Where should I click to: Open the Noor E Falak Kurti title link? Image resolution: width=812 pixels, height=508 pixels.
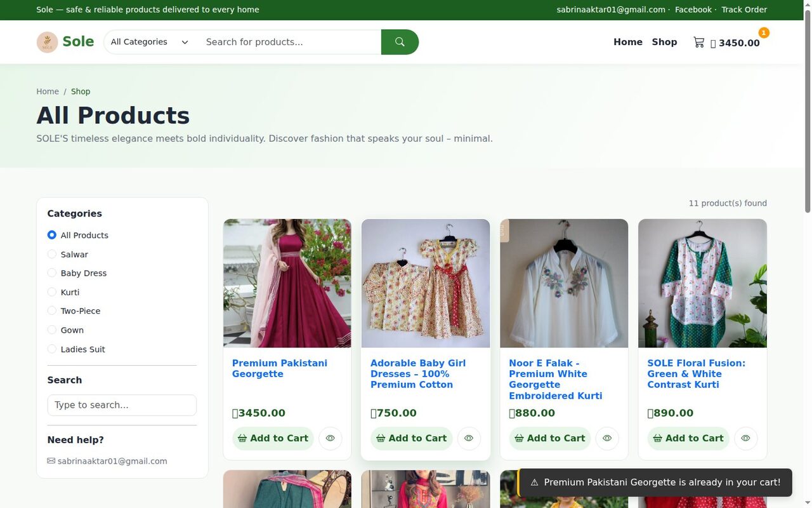556,379
